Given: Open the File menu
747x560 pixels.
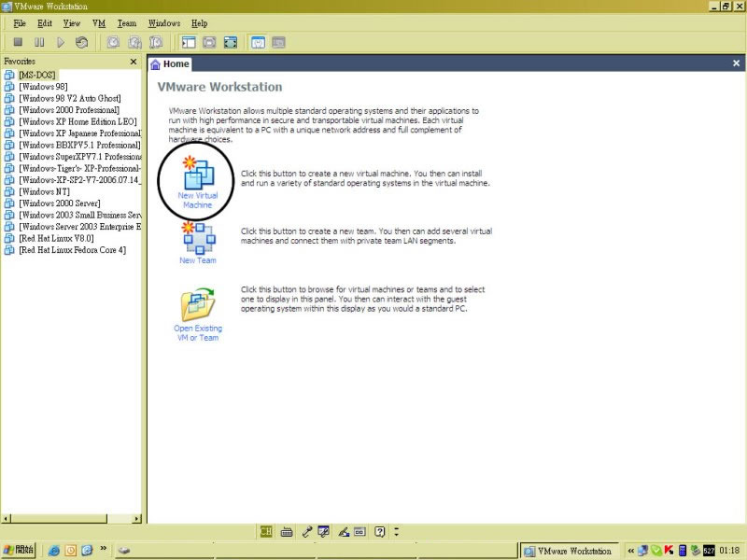Looking at the screenshot, I should click(20, 23).
